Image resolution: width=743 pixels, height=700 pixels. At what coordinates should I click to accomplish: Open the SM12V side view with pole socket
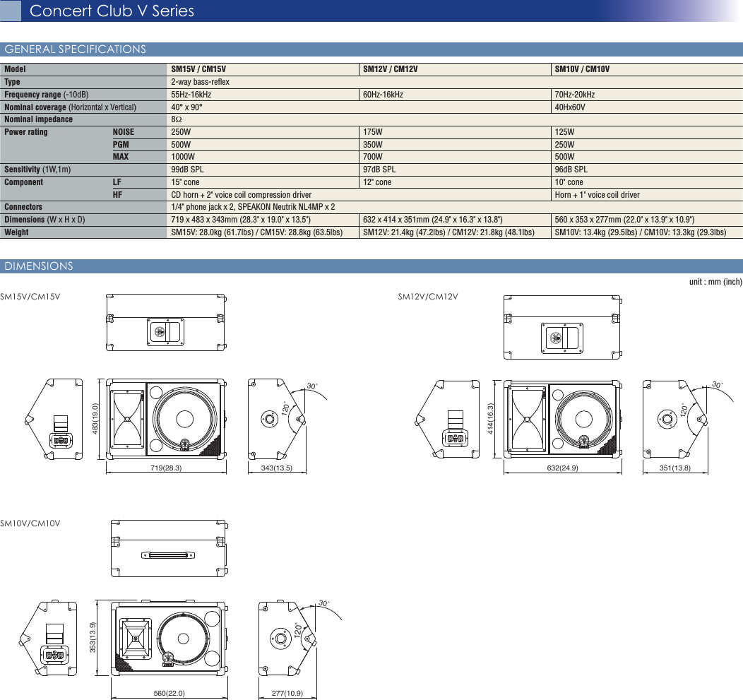click(x=675, y=419)
